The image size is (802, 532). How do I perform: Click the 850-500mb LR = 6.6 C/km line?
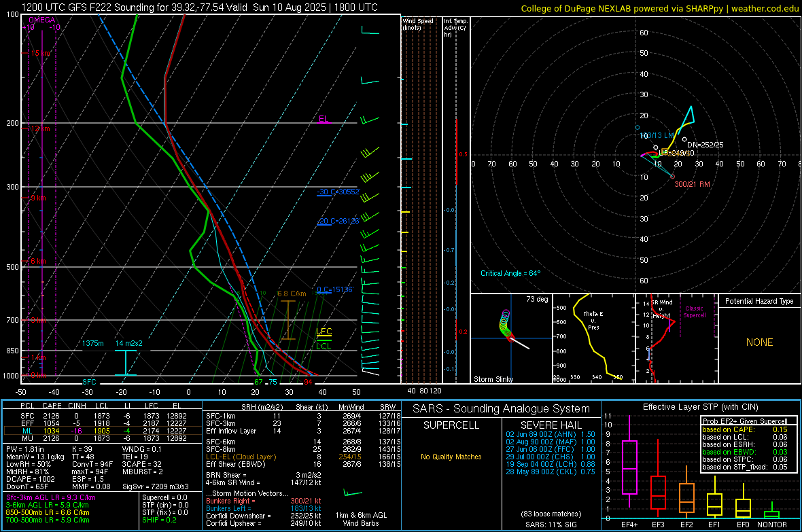pos(48,512)
